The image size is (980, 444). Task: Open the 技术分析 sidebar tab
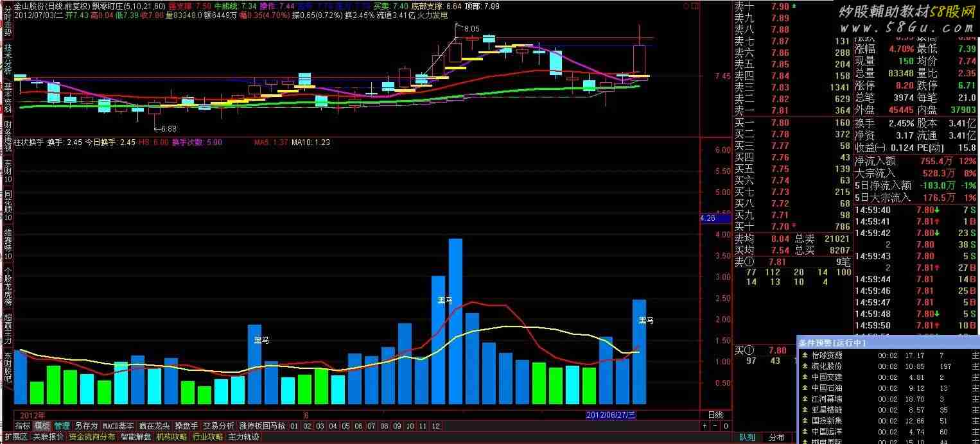[8, 60]
